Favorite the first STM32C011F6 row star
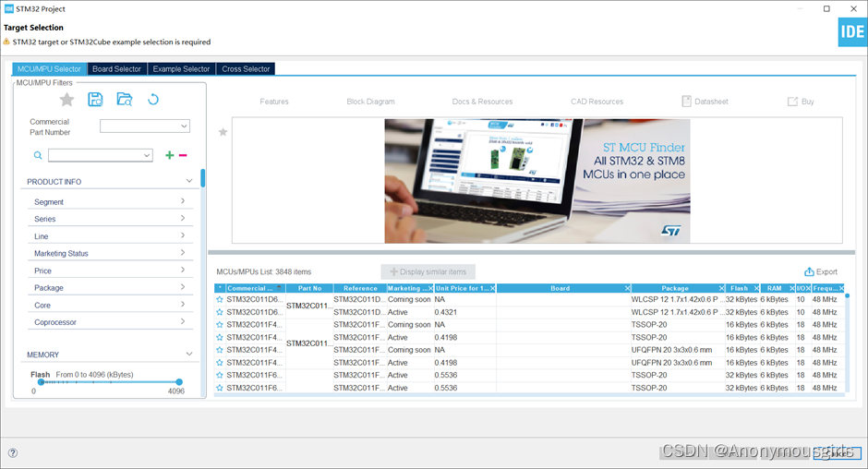The height and width of the screenshot is (469, 868). [220, 376]
